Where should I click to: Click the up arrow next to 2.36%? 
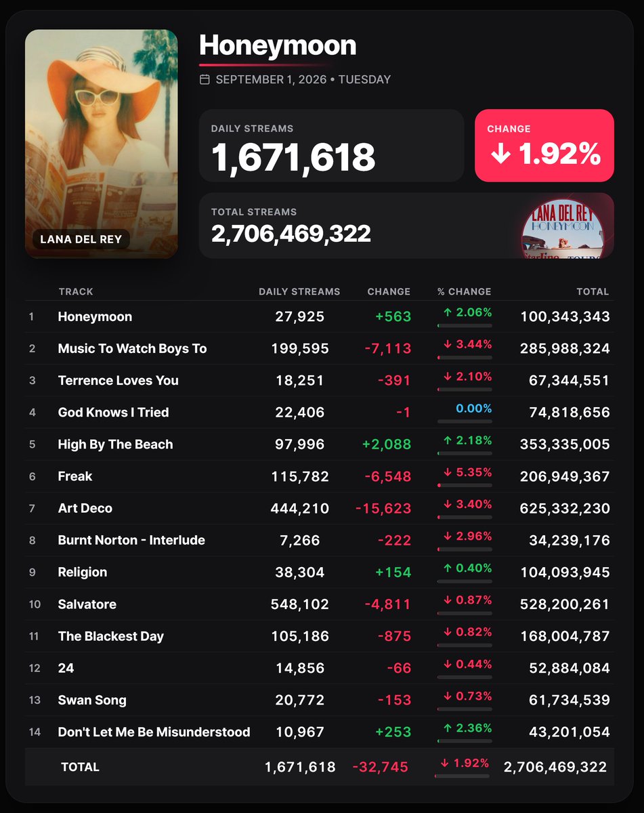(446, 728)
